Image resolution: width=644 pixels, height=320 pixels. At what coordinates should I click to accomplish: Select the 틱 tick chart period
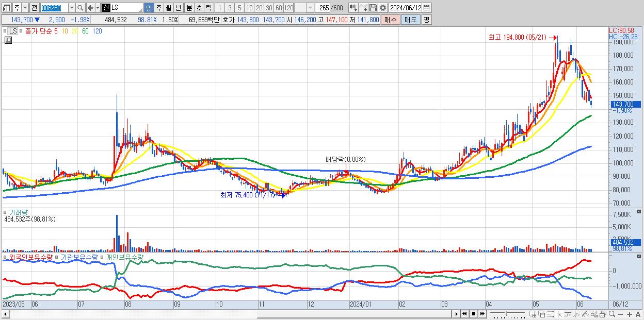208,8
